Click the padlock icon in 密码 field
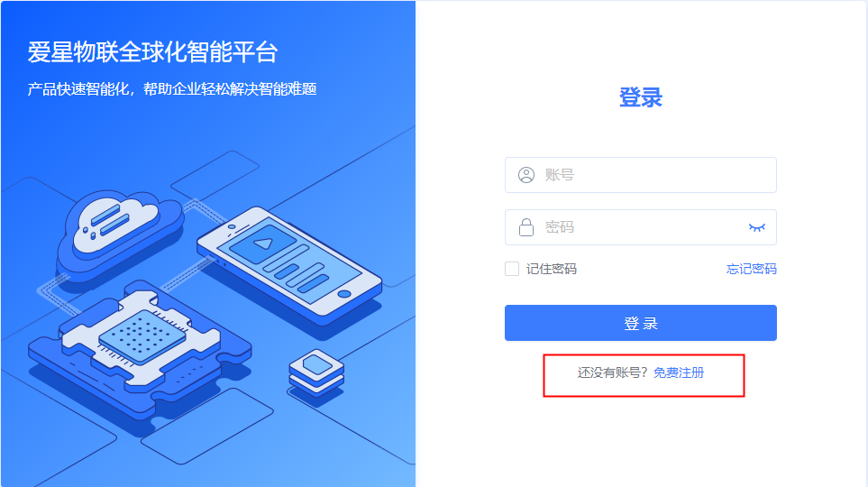Screen dimensions: 868x487 pos(525,227)
